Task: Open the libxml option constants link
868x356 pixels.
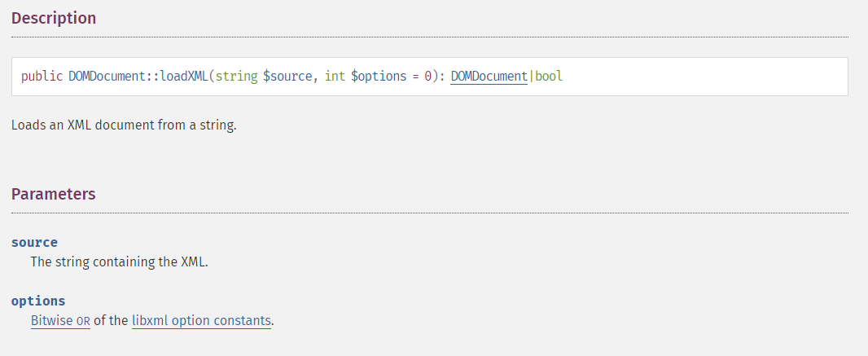Action: click(201, 321)
